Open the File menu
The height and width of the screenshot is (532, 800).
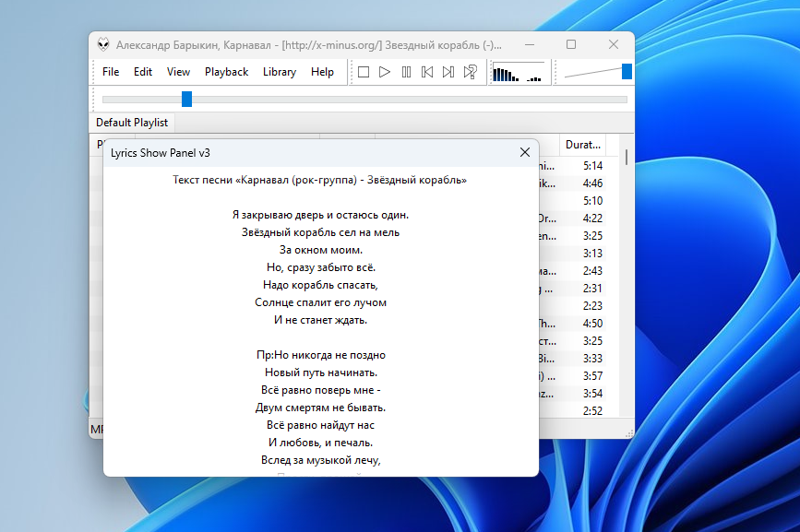coord(111,72)
